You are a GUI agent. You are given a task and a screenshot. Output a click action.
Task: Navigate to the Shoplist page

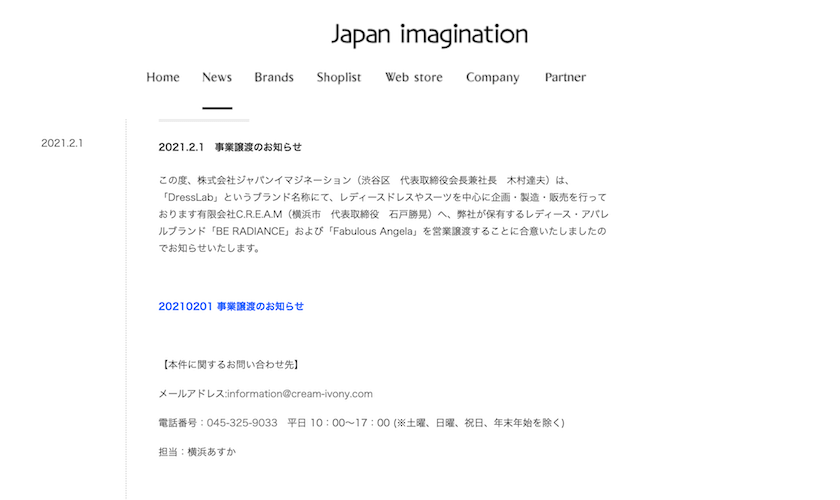pyautogui.click(x=339, y=77)
